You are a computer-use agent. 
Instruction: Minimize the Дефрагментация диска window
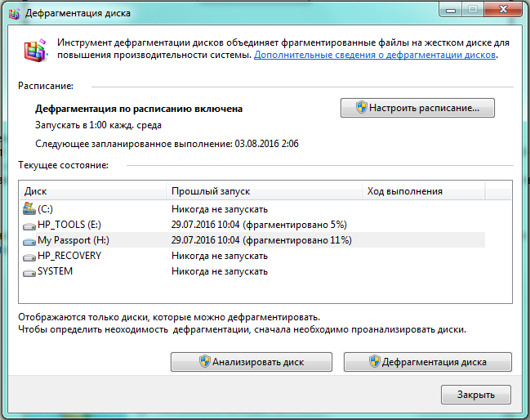click(451, 10)
